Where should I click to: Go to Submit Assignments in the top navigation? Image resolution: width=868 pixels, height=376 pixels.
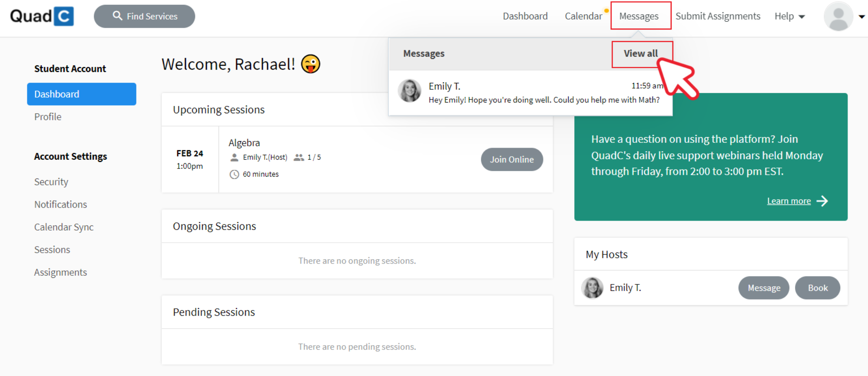click(x=718, y=16)
